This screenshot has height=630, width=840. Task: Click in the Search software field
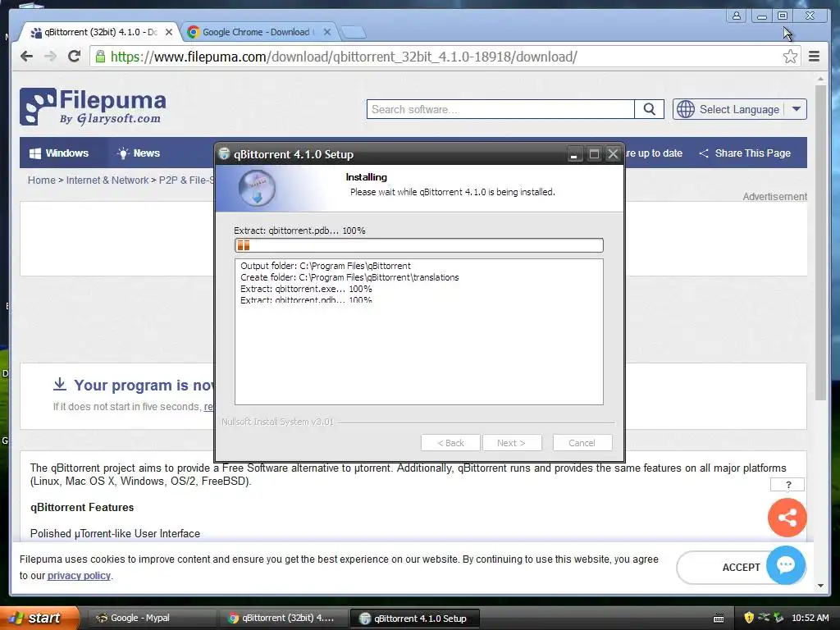click(x=500, y=109)
